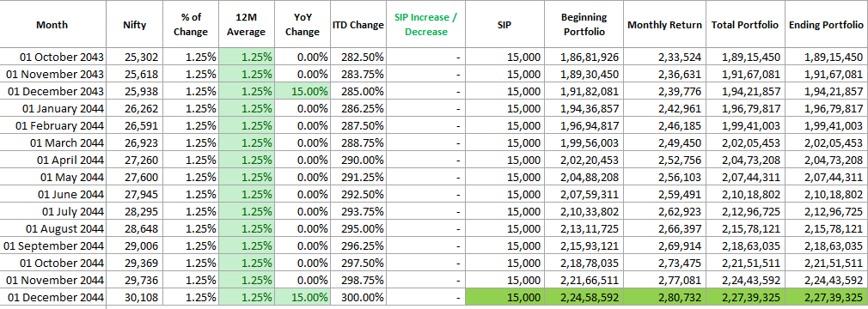Select the 01 November 2044 date cell
This screenshot has height=309, width=868.
click(52, 280)
